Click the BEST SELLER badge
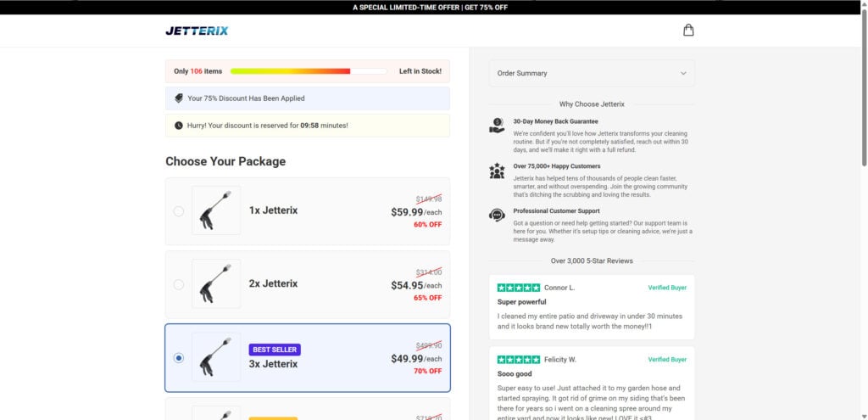This screenshot has height=420, width=868. (x=275, y=350)
